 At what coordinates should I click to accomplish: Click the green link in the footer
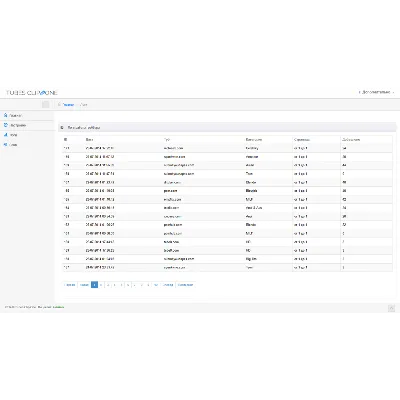click(59, 307)
